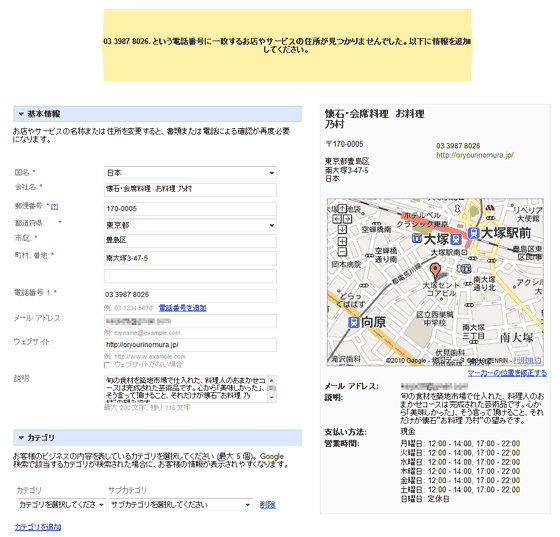Collapse the 基本情報 section header
560x537 pixels.
[158, 114]
